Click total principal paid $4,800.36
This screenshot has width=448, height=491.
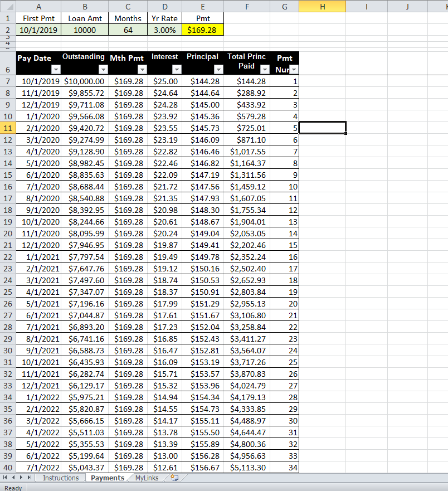pos(247,444)
